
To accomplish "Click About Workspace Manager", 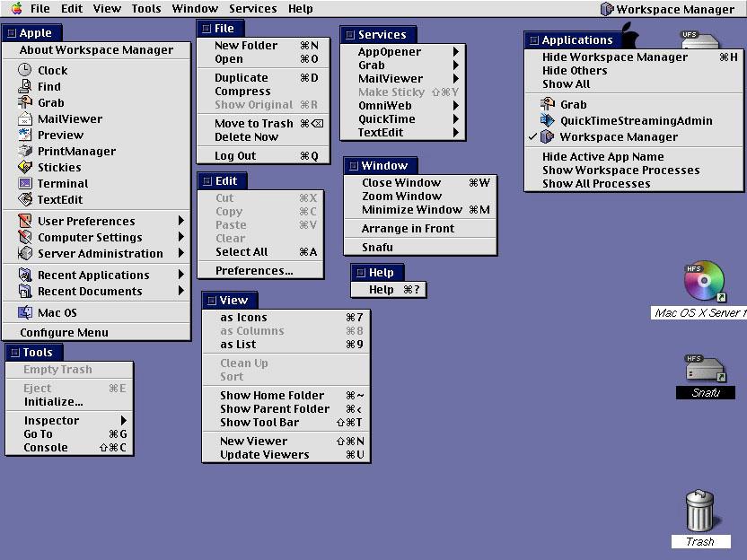I will click(x=97, y=50).
